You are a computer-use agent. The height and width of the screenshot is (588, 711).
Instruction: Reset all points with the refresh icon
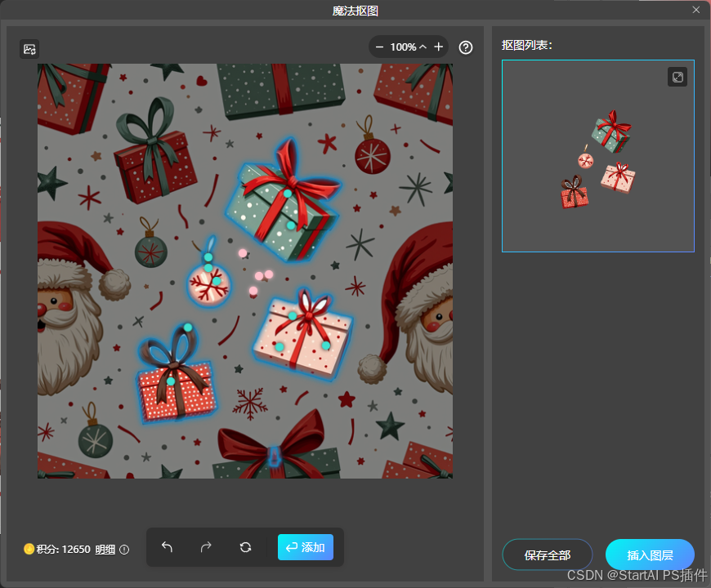tap(245, 547)
